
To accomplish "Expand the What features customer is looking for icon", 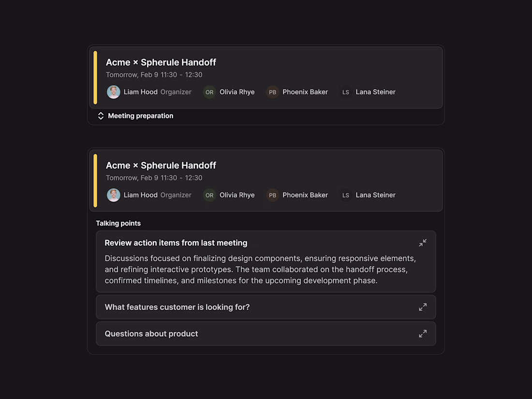I will pos(423,307).
